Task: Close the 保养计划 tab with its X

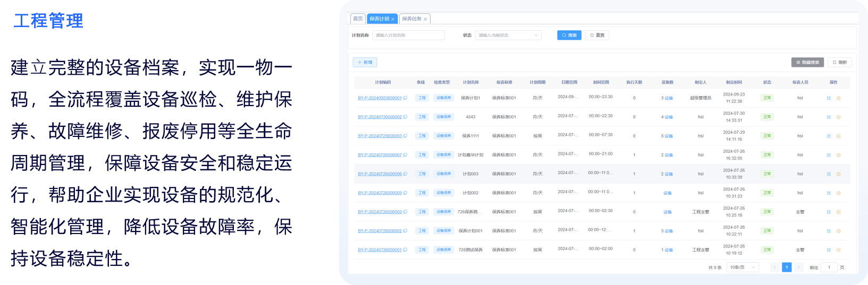Action: (393, 19)
